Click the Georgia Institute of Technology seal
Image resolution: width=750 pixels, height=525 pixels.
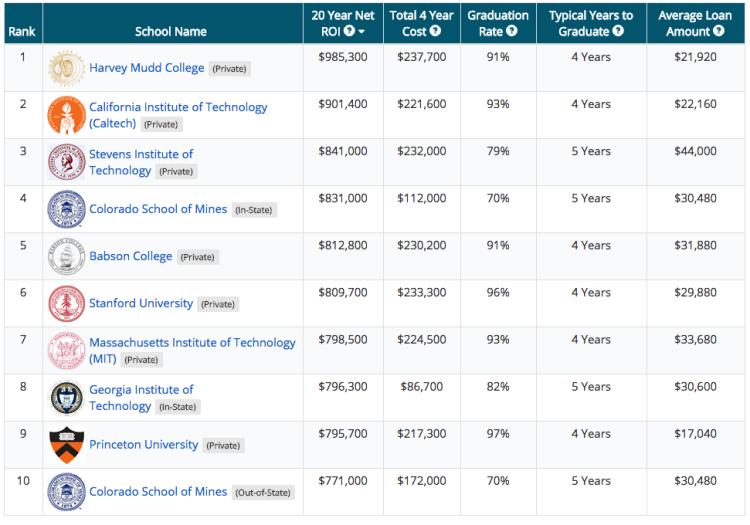[x=66, y=398]
